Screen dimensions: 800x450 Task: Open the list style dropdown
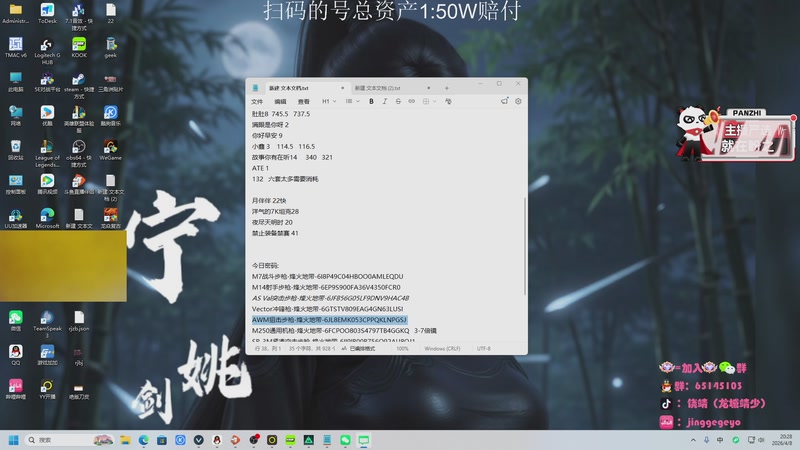(x=352, y=102)
